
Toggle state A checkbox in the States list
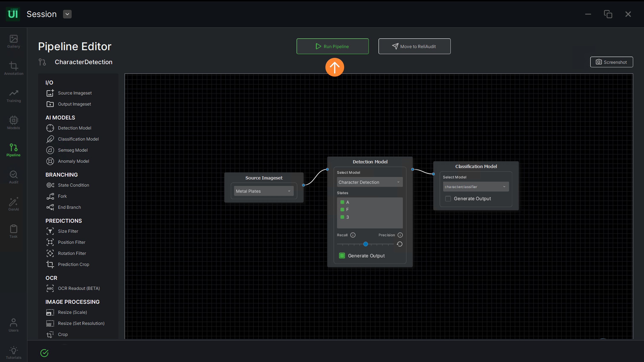(x=342, y=202)
